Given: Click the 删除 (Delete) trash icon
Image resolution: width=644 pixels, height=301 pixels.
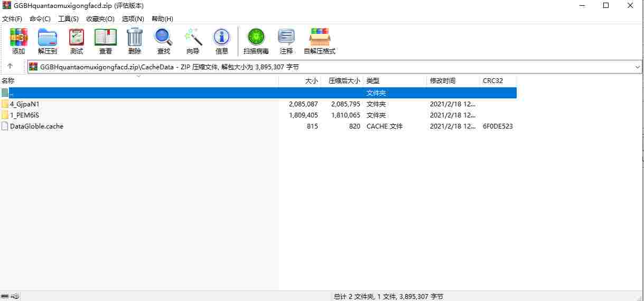Looking at the screenshot, I should [x=135, y=38].
